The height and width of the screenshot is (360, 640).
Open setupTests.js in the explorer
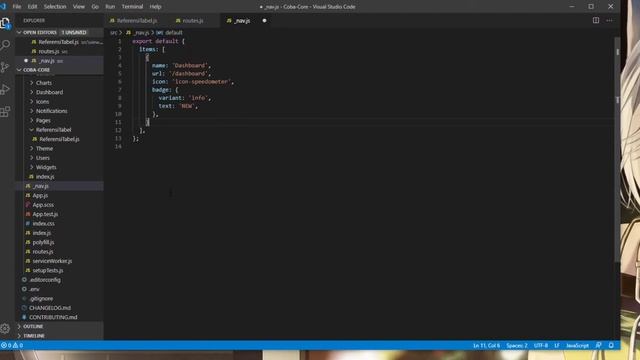coord(60,270)
